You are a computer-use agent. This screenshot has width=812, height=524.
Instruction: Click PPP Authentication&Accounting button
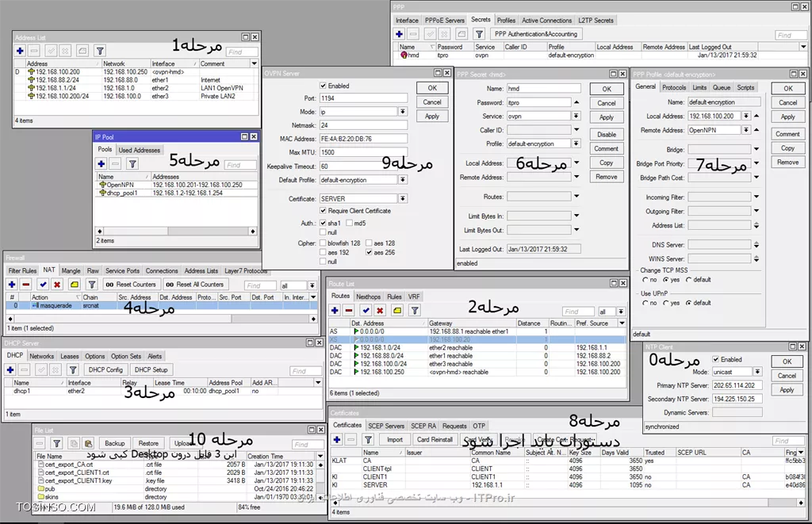[x=535, y=33]
